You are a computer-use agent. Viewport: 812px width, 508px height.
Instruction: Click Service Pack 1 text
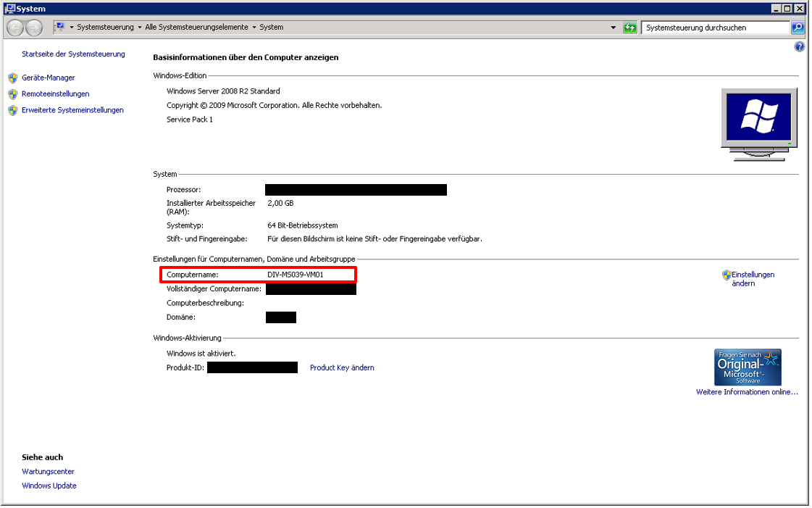[190, 120]
